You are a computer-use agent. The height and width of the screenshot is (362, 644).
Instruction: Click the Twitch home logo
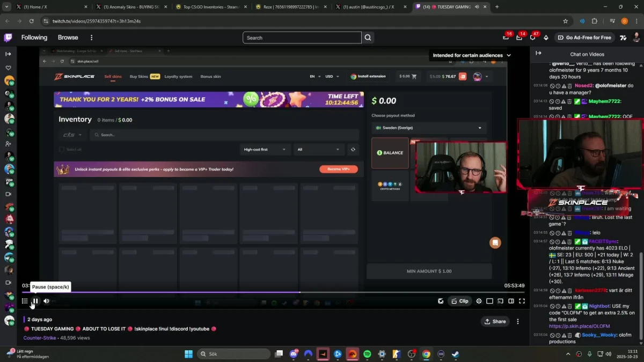pyautogui.click(x=8, y=38)
